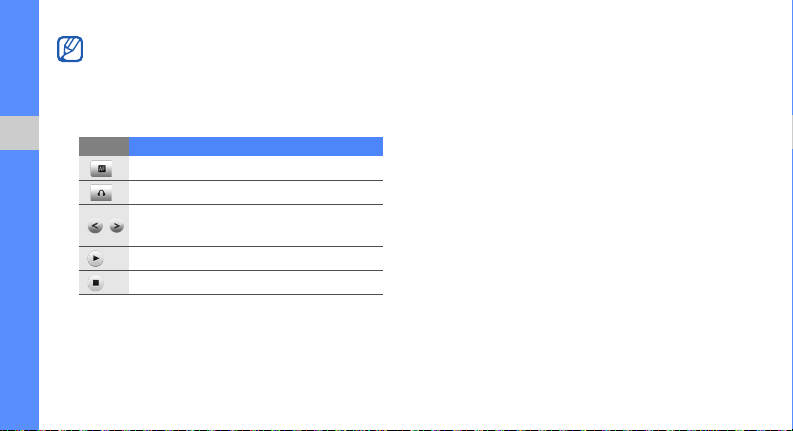Click the gray header cell of table
This screenshot has width=793, height=431.
[104, 146]
